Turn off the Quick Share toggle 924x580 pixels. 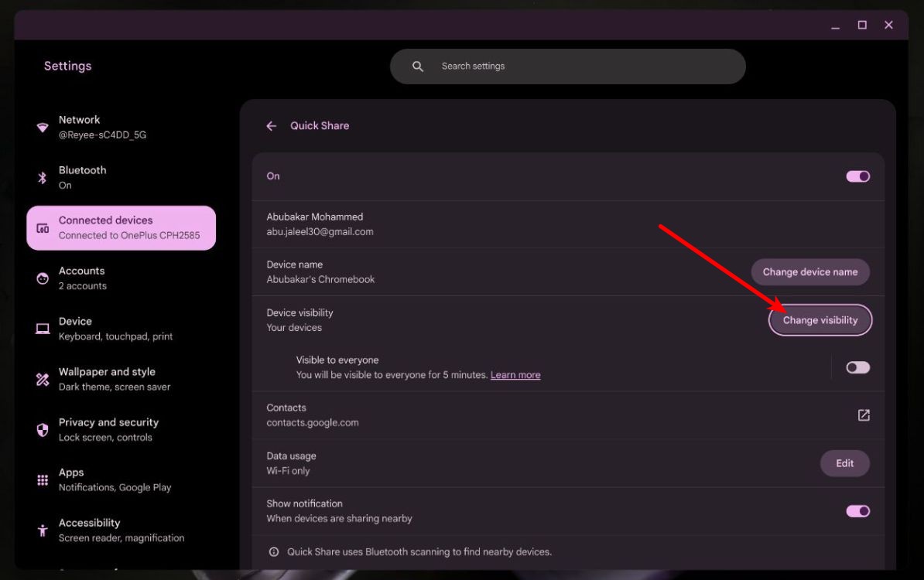(x=857, y=176)
